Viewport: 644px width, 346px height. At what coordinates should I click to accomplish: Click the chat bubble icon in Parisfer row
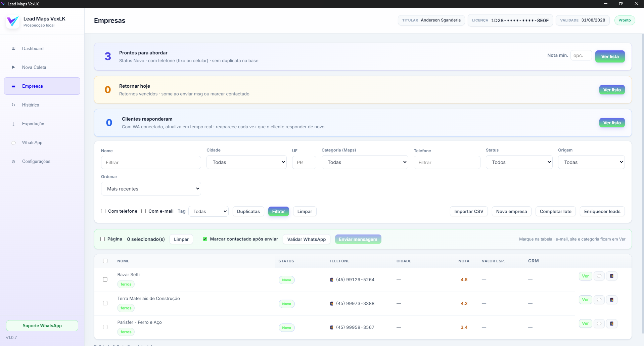[x=599, y=323]
